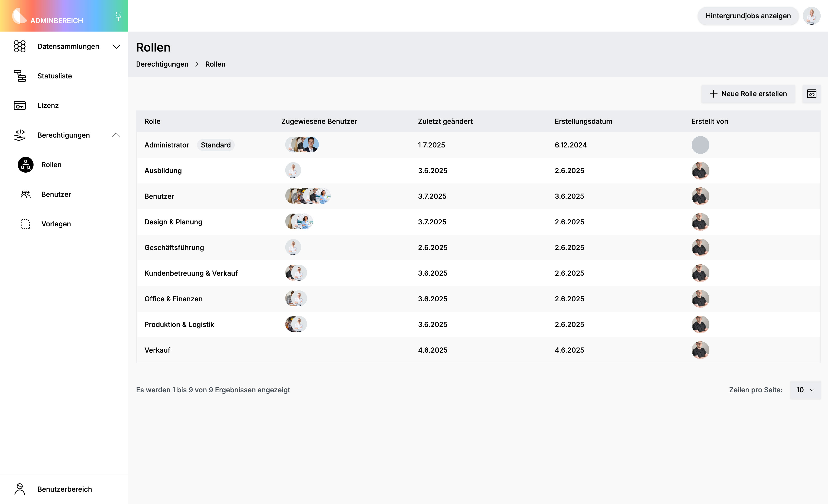Click the gray creator avatar for Administrator
This screenshot has width=828, height=504.
point(700,145)
